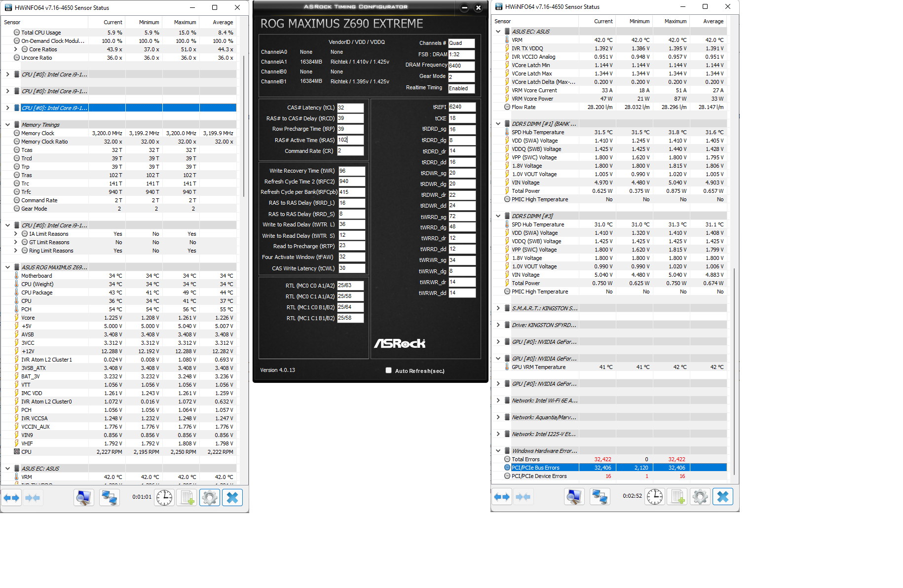Click the Sensor column header in right HWiNFO
The width and height of the screenshot is (903, 588).
coord(535,21)
